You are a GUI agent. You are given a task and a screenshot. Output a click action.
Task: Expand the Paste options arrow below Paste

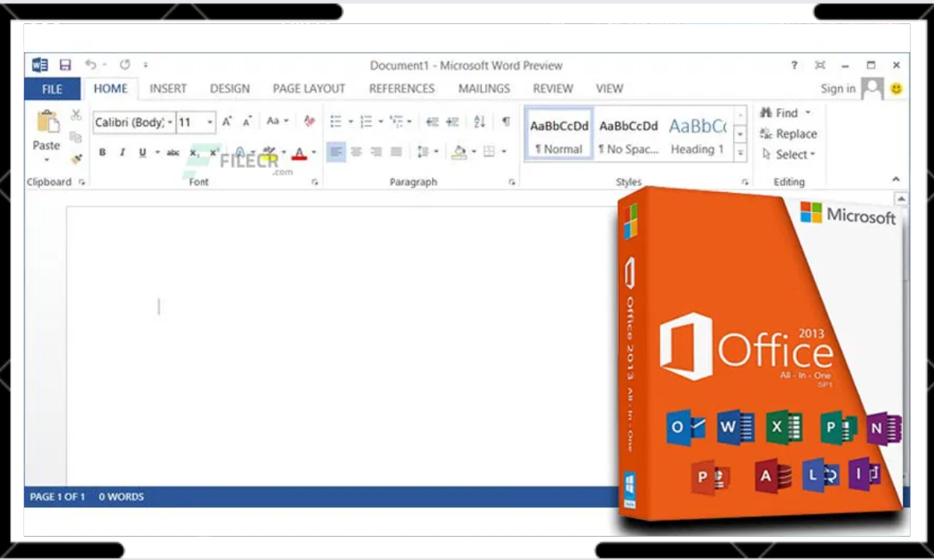[x=47, y=160]
